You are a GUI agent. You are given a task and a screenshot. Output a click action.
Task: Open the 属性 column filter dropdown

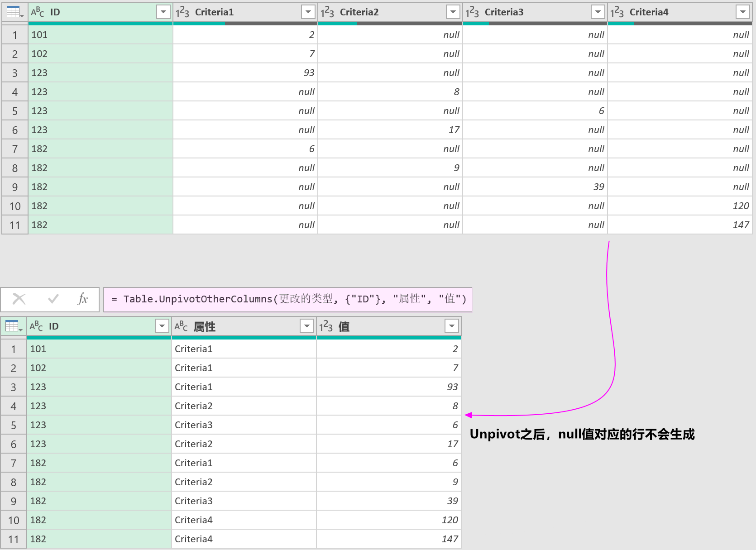click(307, 326)
